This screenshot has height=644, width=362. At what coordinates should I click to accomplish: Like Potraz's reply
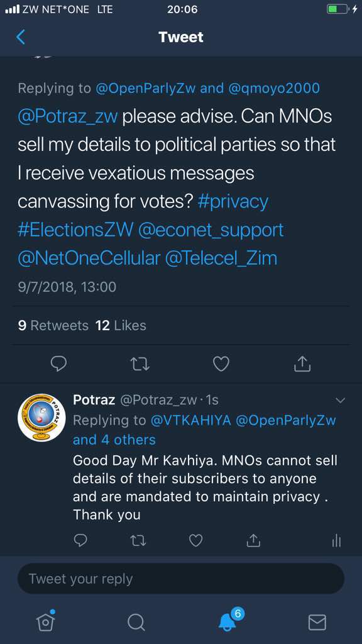pos(195,540)
